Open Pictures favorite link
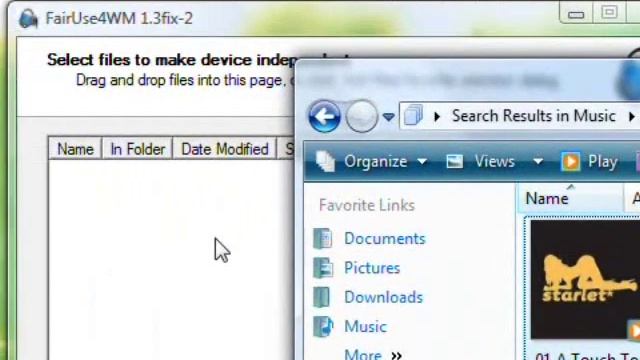 pyautogui.click(x=372, y=268)
